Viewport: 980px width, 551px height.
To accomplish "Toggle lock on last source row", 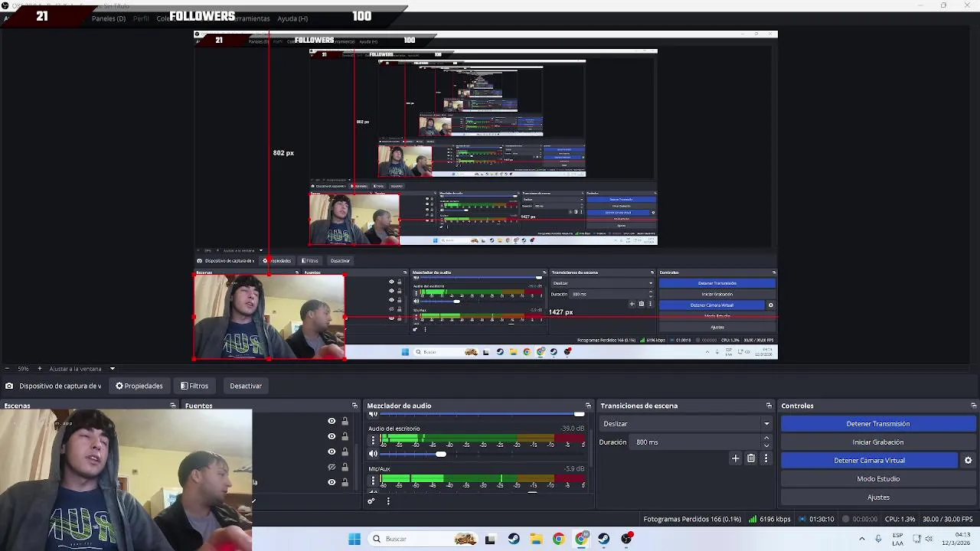I will click(345, 482).
